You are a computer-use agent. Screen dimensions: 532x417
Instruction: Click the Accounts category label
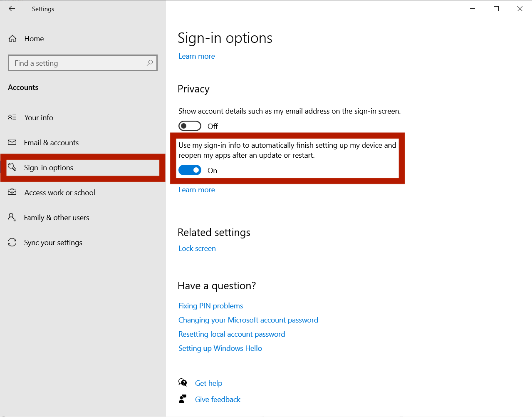click(23, 87)
